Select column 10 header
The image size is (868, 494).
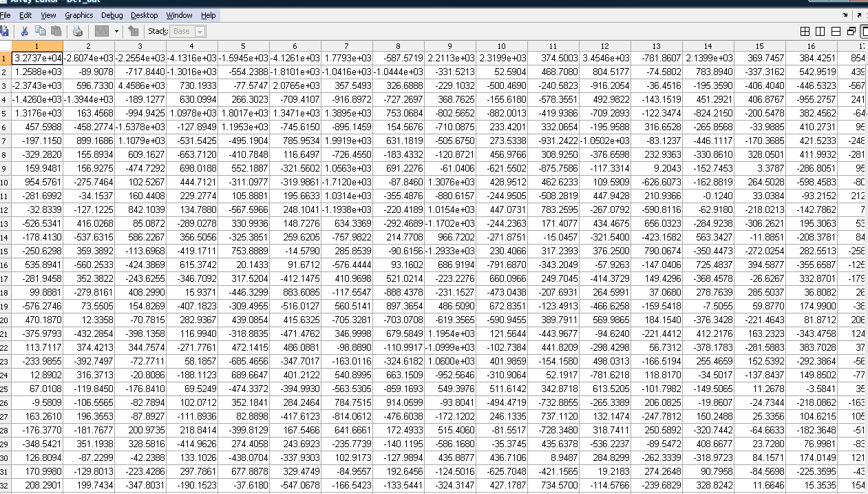[502, 46]
